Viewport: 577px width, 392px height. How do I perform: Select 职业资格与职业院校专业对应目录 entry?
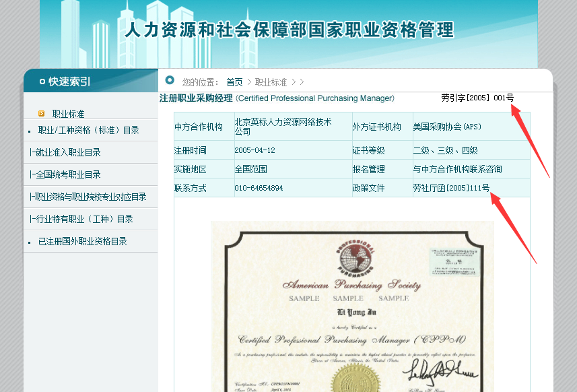coord(88,197)
